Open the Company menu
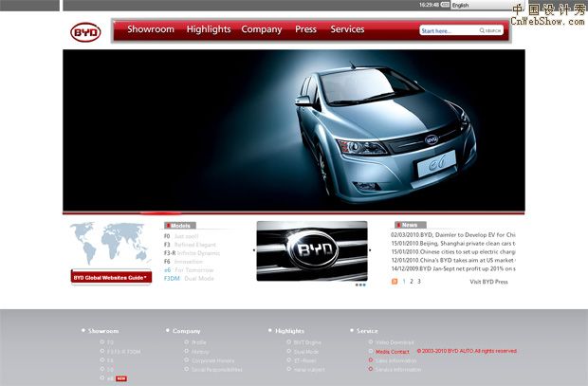The height and width of the screenshot is (386, 588). tap(262, 29)
